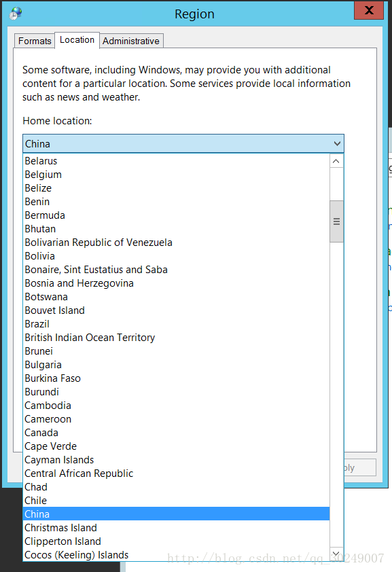Collapse the Home location dropdown arrow
Image resolution: width=392 pixels, height=572 pixels.
pos(337,144)
